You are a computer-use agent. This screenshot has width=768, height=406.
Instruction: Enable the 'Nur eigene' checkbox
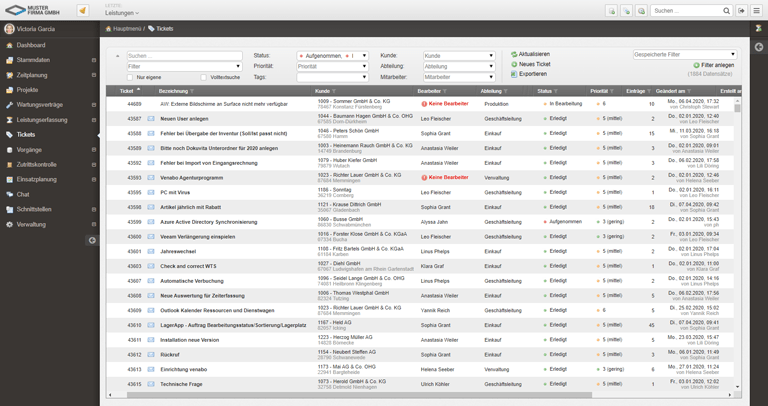130,77
